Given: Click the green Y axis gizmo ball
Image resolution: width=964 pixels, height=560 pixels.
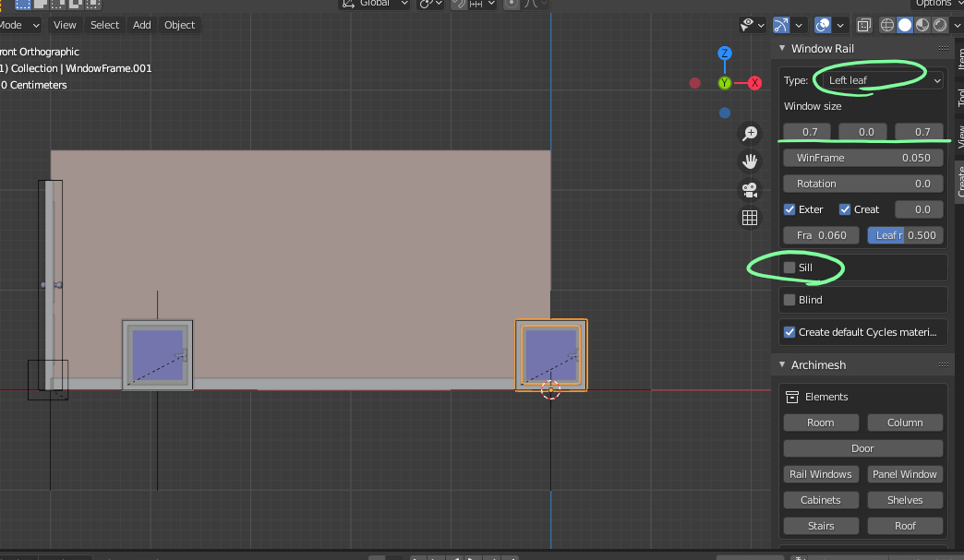Looking at the screenshot, I should 725,83.
